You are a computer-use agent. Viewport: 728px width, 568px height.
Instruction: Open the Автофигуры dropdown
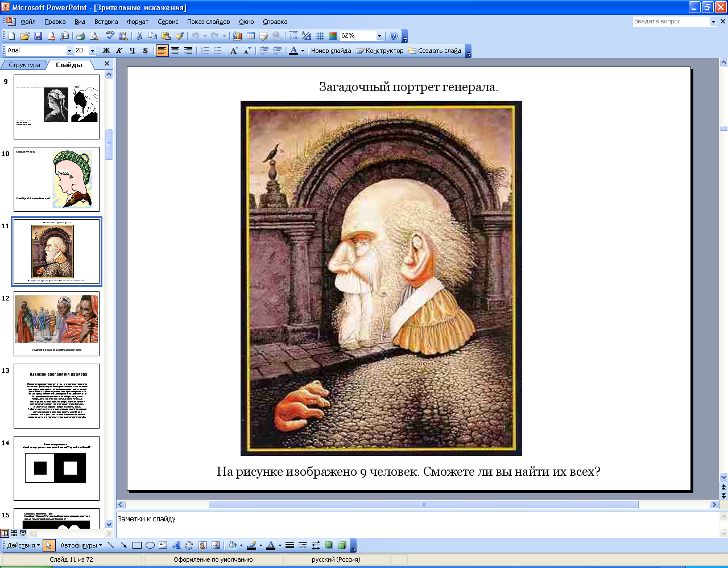(x=81, y=545)
